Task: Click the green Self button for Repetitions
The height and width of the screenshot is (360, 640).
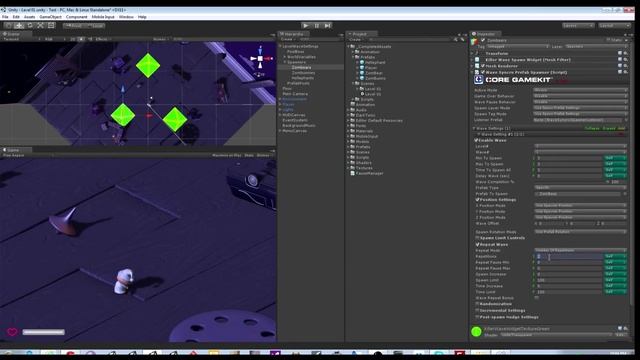Action: click(615, 256)
